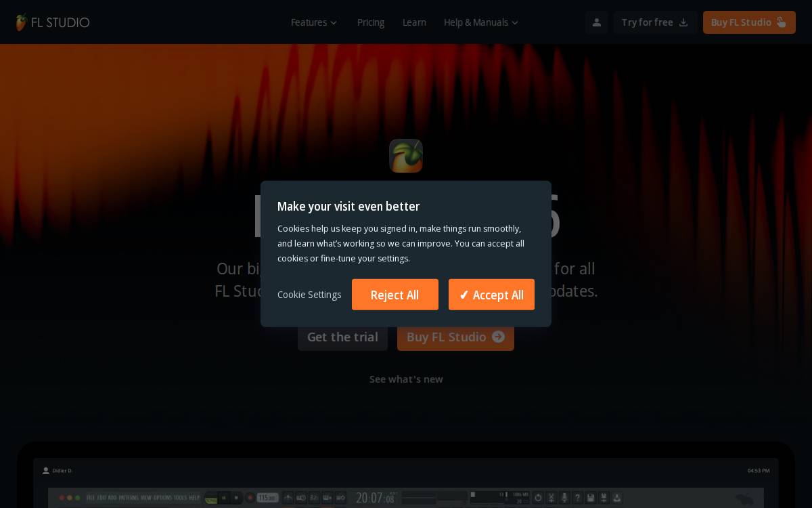Click Buy FL Studio in the header
The height and width of the screenshot is (508, 812).
[749, 22]
